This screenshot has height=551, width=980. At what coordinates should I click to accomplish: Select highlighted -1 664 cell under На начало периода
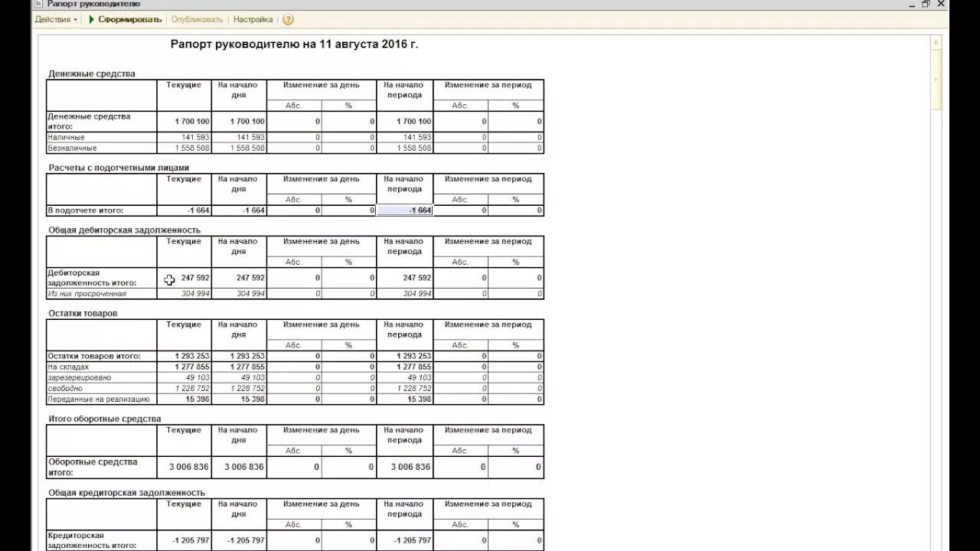click(405, 210)
